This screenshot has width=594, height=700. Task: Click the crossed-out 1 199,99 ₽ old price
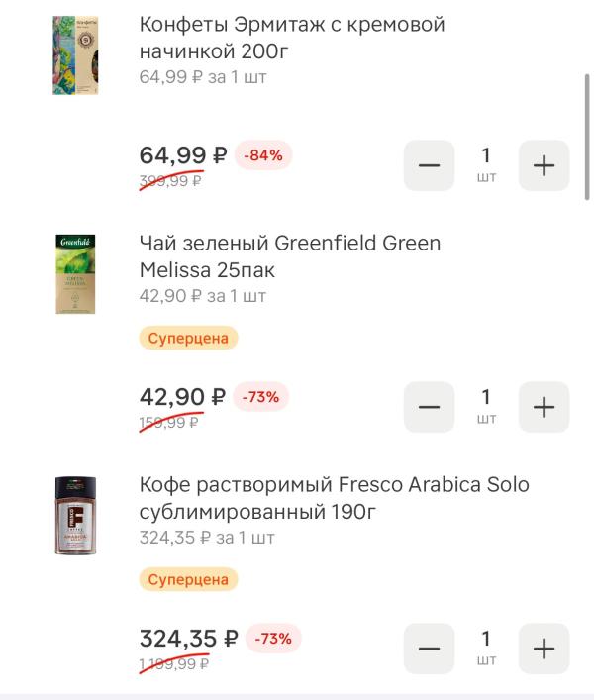(x=174, y=664)
